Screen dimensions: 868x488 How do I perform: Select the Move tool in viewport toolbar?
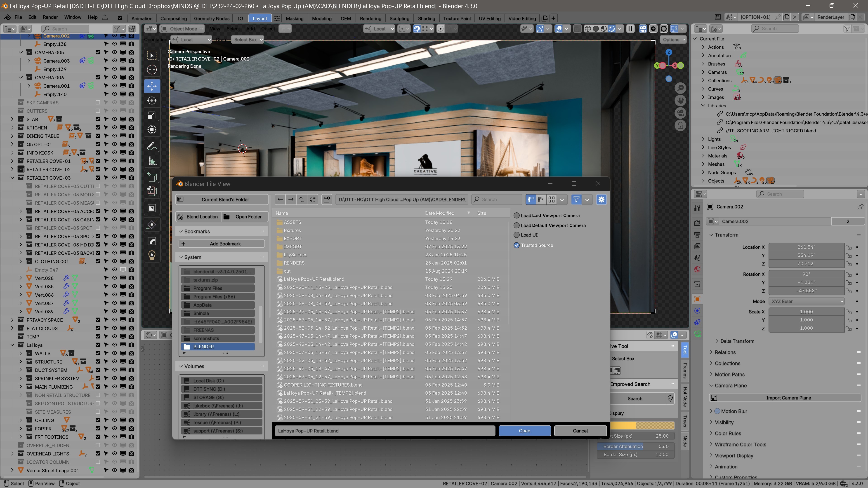coord(152,86)
